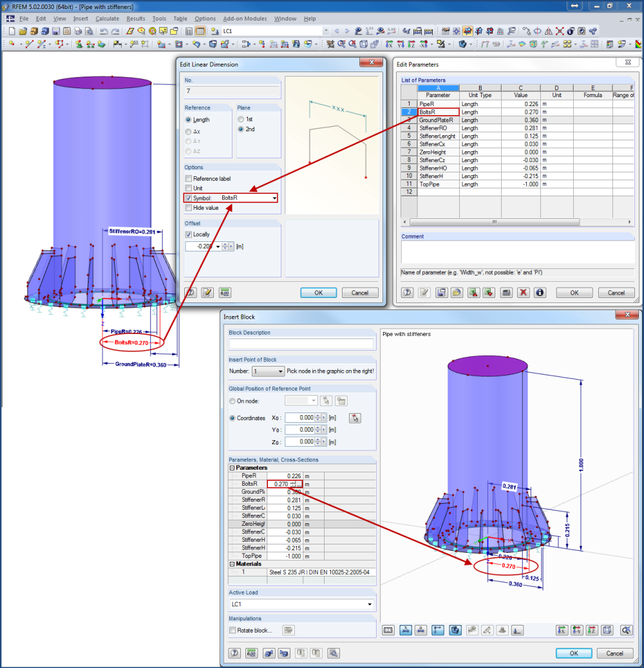The image size is (644, 668).
Task: Open the Table menu
Action: coord(180,19)
